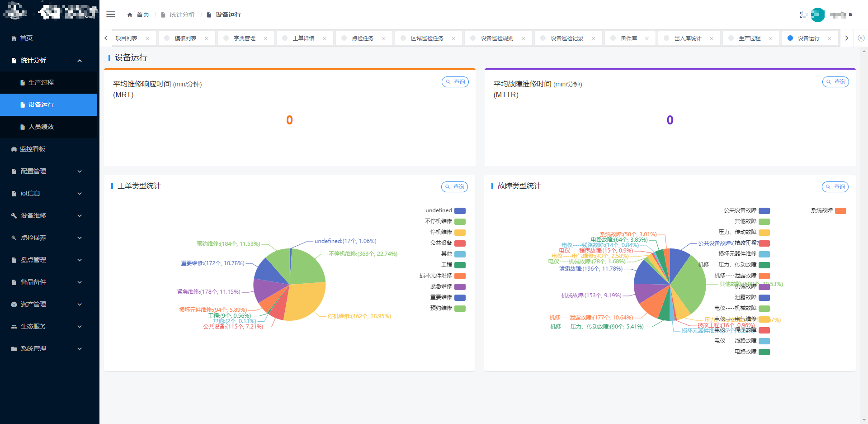Toggle 公共设备 legend item
The width and height of the screenshot is (868, 424).
[x=448, y=243]
